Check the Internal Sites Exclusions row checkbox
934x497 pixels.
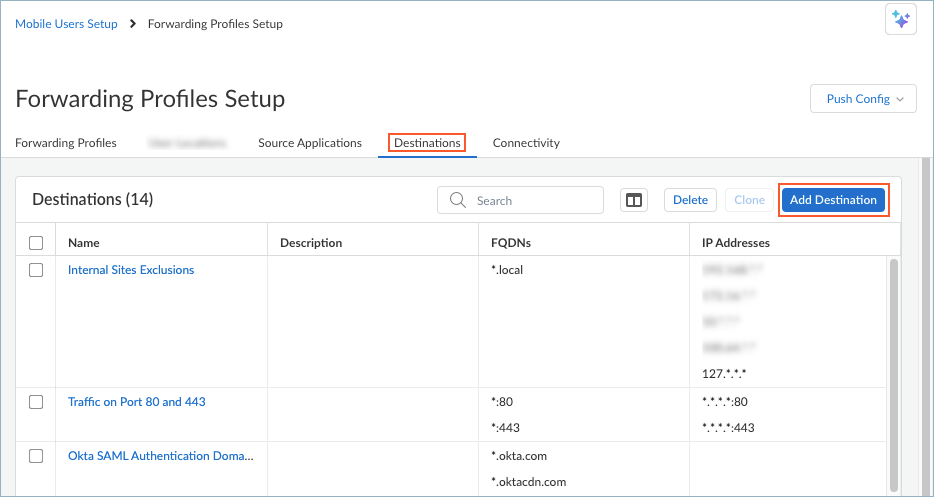tap(36, 270)
